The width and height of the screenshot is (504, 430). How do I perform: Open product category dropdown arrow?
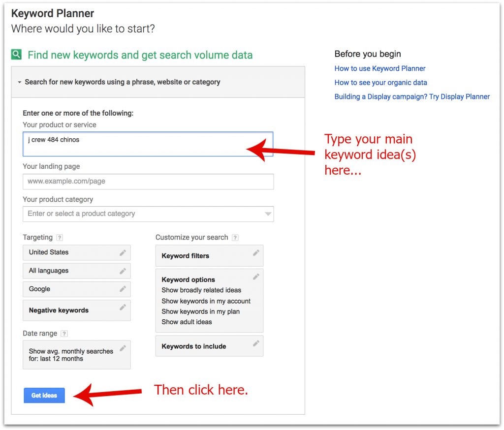coord(268,214)
